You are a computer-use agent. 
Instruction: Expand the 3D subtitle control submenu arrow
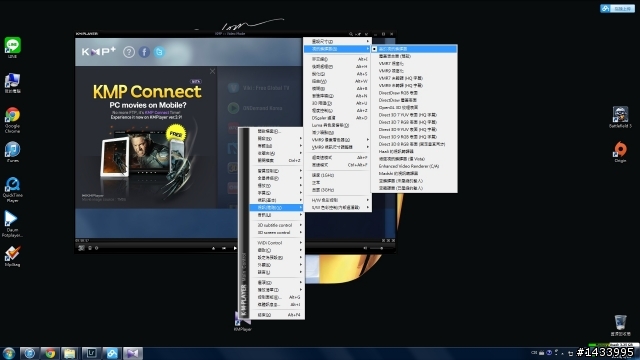click(x=301, y=225)
